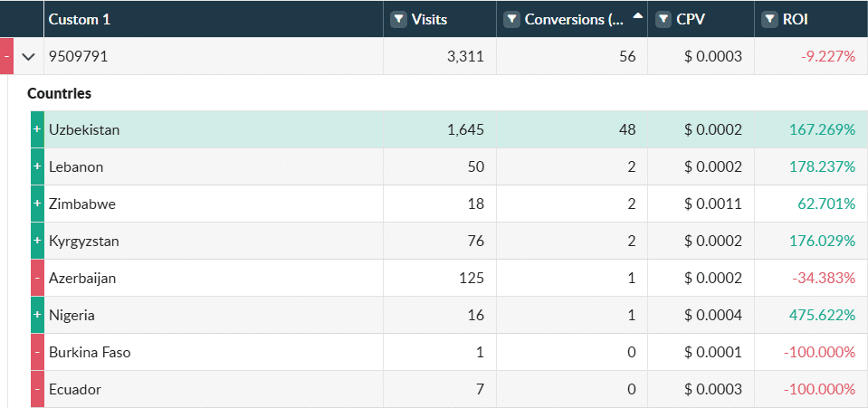Click the green plus marker for Uzbekistan

pos(37,129)
